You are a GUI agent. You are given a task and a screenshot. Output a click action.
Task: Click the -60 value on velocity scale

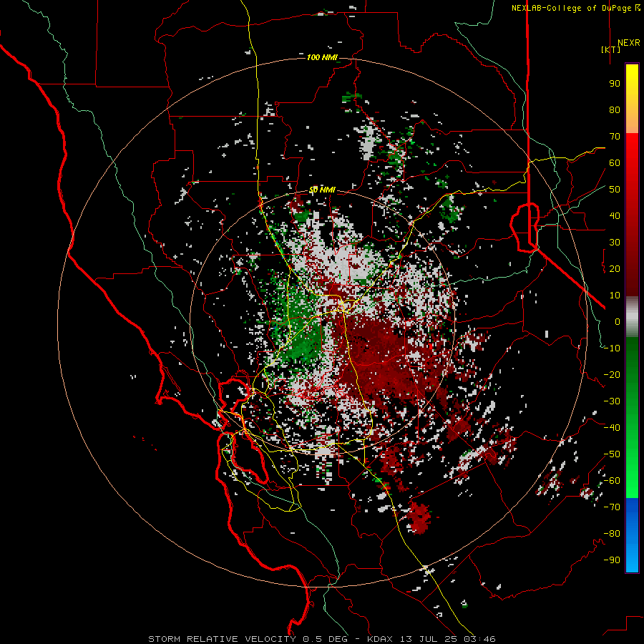pos(612,481)
